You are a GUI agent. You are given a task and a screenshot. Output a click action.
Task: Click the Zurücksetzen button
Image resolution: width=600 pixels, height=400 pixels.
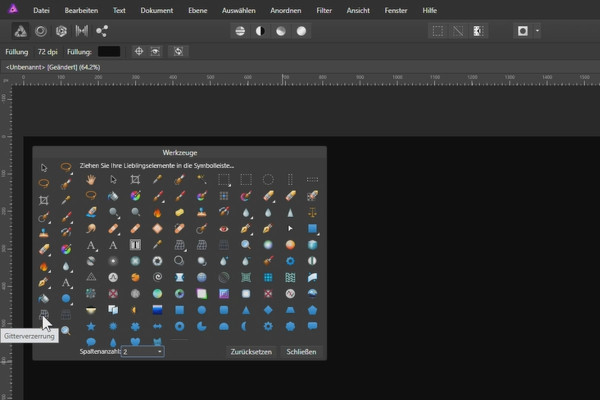252,352
